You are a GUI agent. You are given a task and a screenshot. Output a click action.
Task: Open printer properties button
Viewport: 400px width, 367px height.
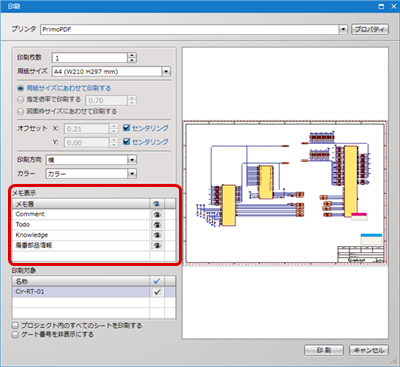(x=370, y=29)
